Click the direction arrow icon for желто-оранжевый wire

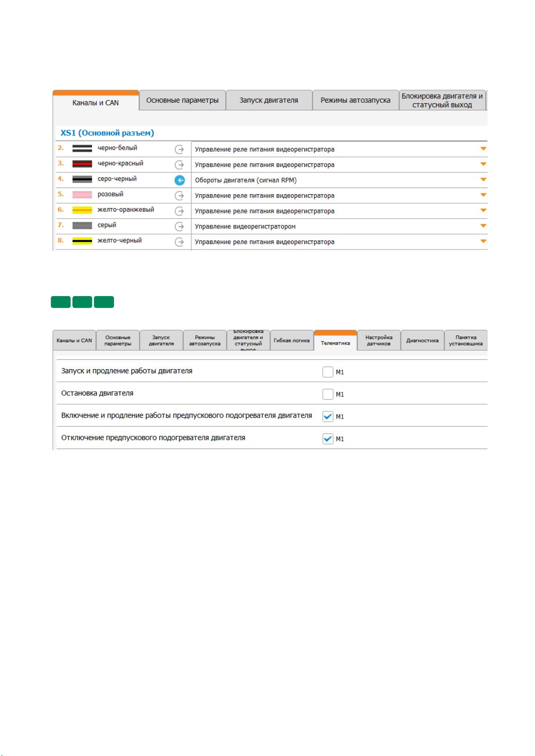tap(179, 211)
